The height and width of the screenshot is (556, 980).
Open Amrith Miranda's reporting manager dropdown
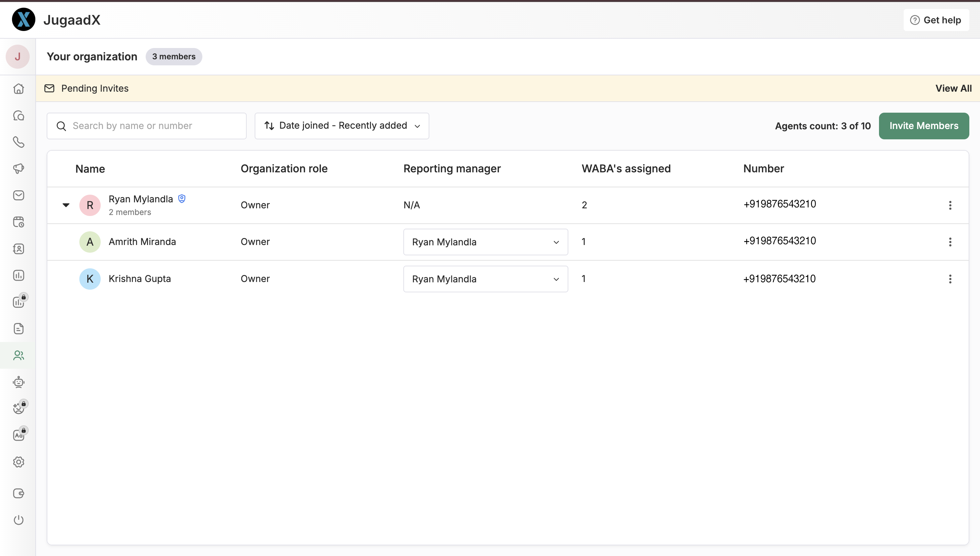[485, 242]
